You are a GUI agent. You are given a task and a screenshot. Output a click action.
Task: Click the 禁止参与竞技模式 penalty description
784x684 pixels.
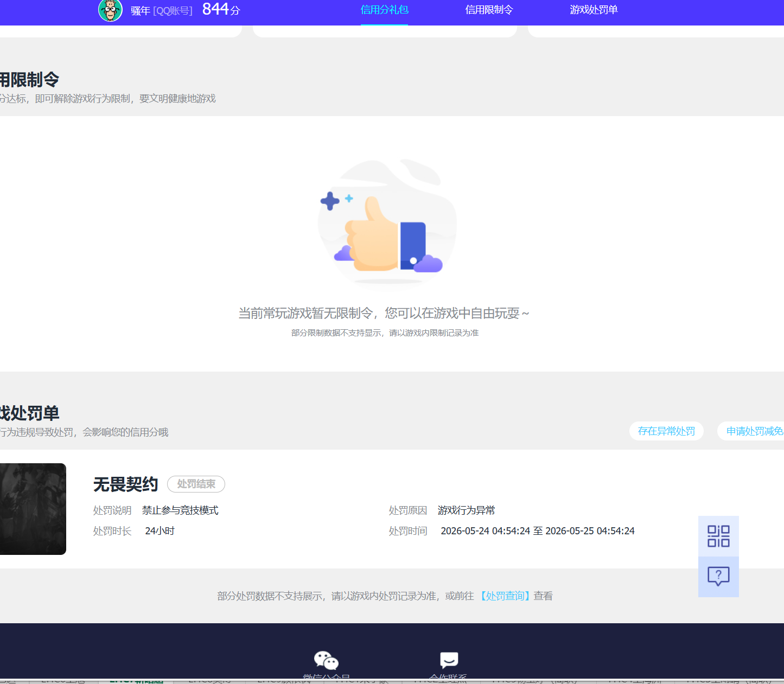[180, 510]
